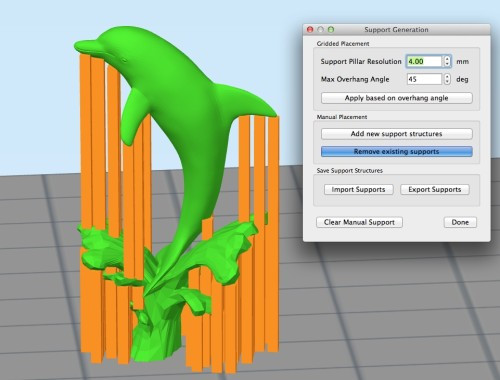Viewport: 500px width, 380px height.
Task: Click the Import Supports button
Action: click(359, 189)
